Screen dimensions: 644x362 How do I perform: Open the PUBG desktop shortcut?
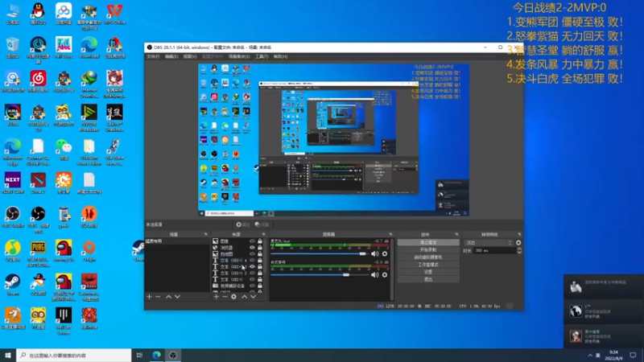pos(38,253)
